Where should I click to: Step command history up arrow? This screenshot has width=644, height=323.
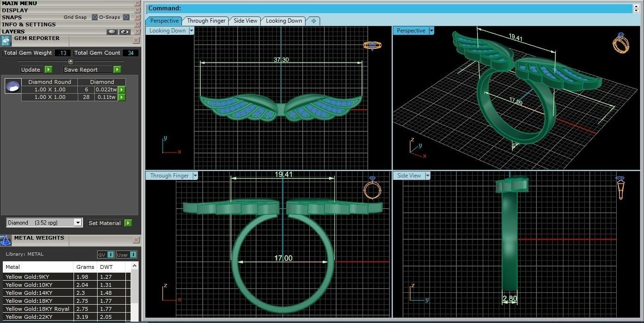(636, 6)
